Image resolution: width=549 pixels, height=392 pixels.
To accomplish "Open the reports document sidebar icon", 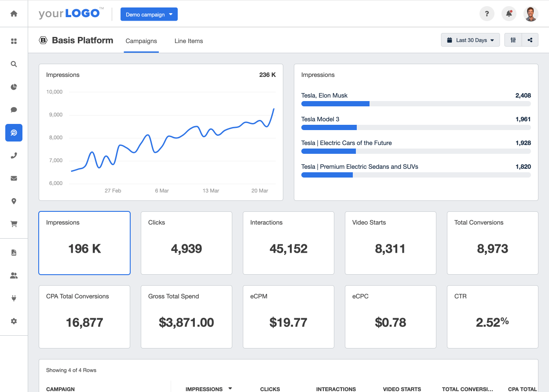I will point(14,253).
